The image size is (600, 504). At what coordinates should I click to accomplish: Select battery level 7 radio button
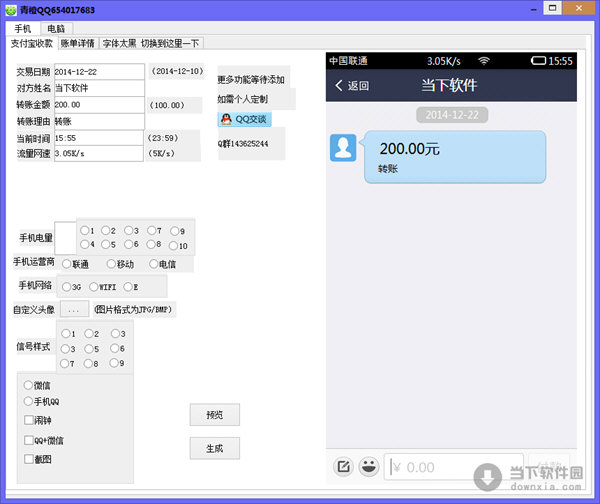152,230
